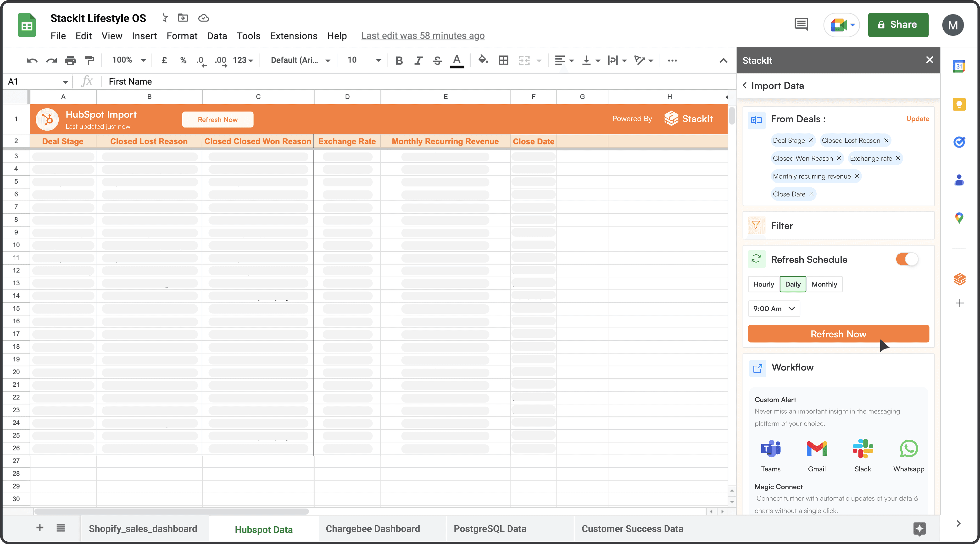
Task: Click the print icon in the toolbar
Action: (x=70, y=60)
